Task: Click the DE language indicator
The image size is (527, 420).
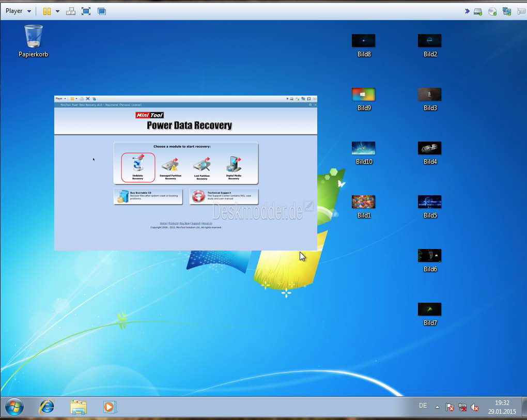Action: pos(423,406)
